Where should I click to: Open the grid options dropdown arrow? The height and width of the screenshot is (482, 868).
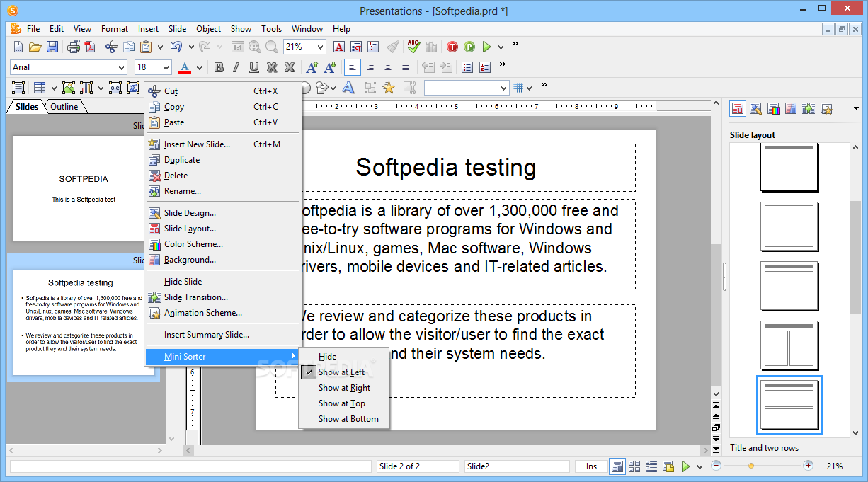point(530,88)
